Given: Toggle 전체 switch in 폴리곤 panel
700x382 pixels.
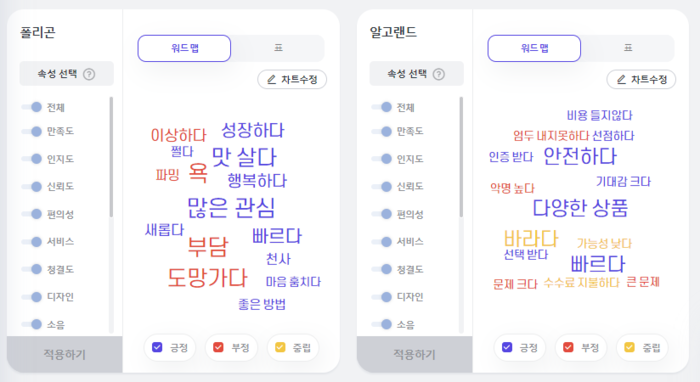Looking at the screenshot, I should [32, 107].
